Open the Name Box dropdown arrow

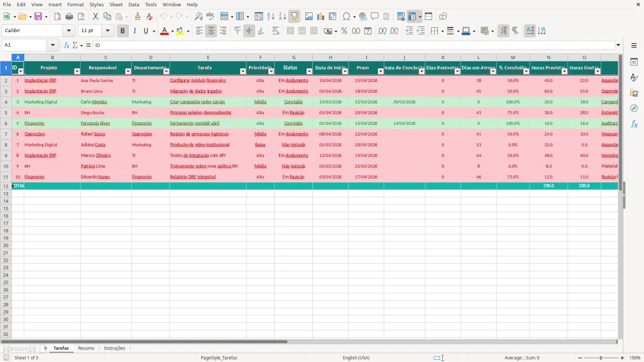(x=53, y=46)
